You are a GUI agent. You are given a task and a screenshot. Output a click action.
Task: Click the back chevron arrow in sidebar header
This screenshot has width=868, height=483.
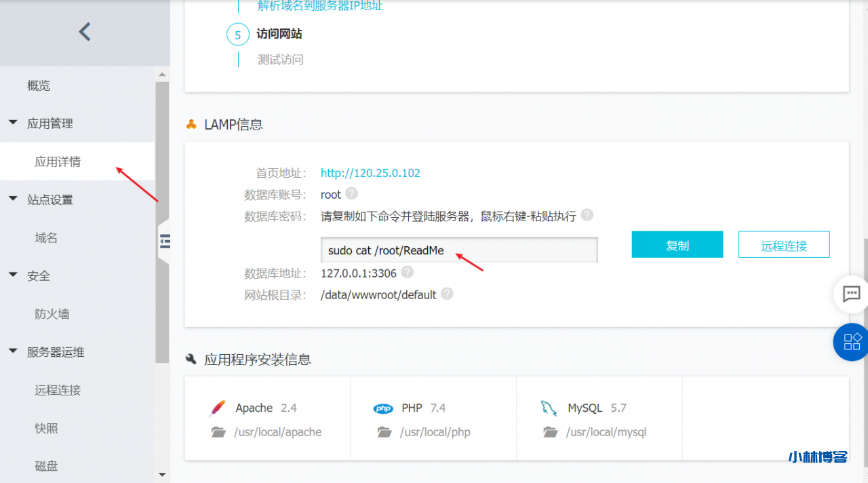point(85,32)
